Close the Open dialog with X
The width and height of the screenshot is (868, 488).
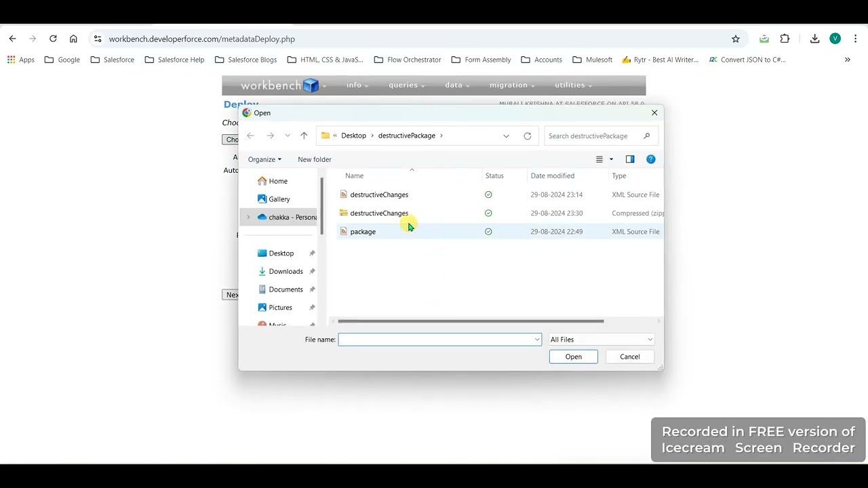pos(654,113)
